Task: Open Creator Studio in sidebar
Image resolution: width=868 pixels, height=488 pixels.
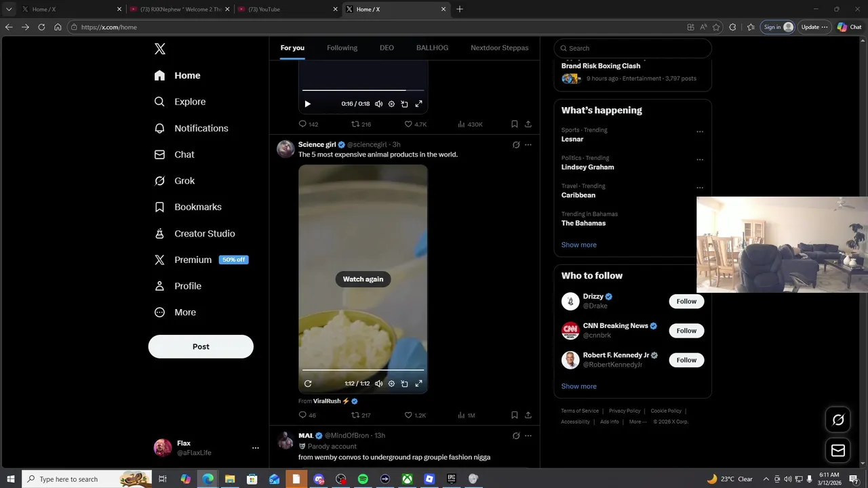Action: coord(195,233)
